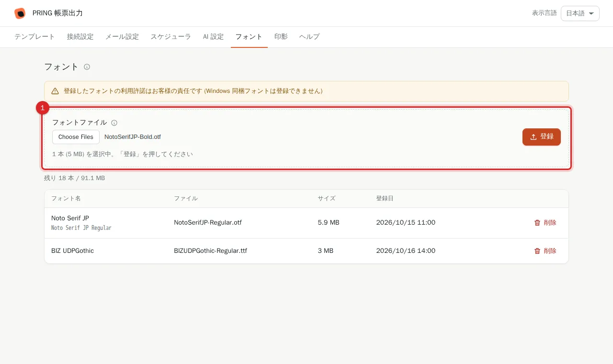Switch to the AI 設定 tab
Viewport: 613px width, 364px height.
point(213,37)
